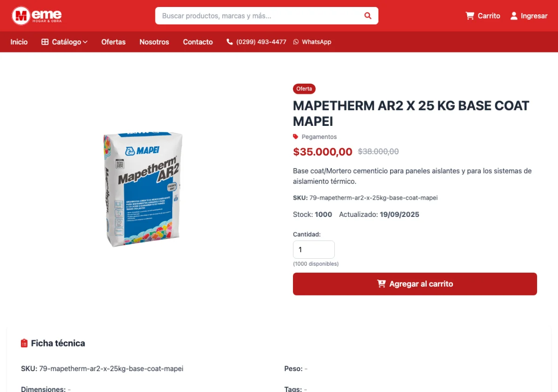Open the Pegamentos category link
558x392 pixels.
(319, 137)
